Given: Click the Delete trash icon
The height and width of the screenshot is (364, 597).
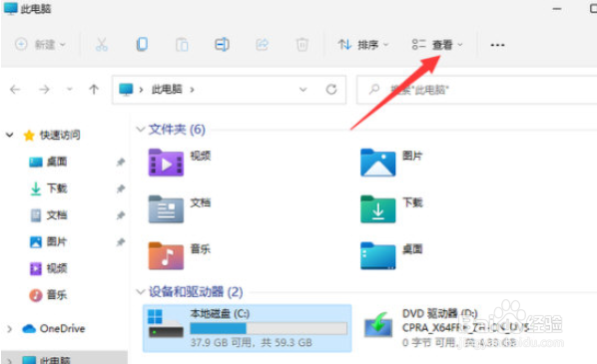Looking at the screenshot, I should pos(301,45).
